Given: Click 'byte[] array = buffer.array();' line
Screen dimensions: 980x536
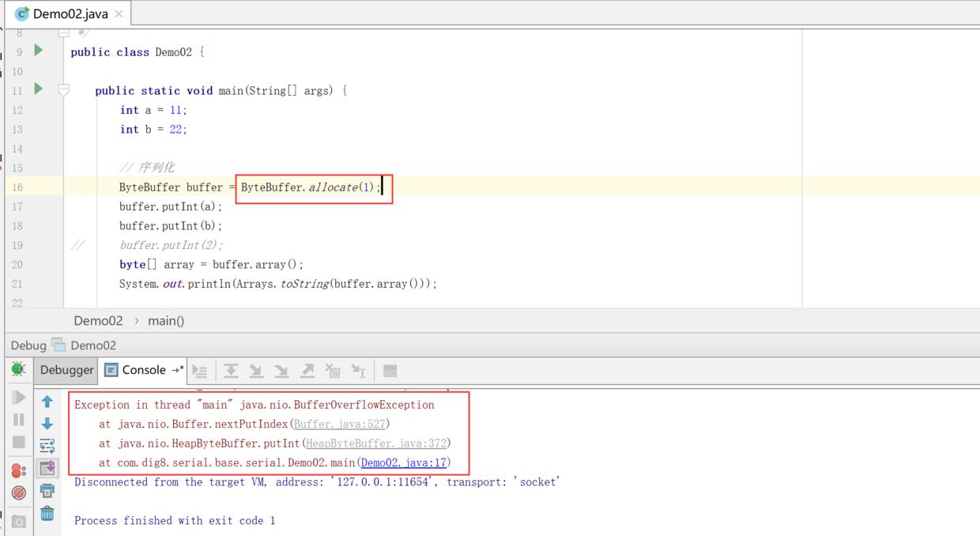Looking at the screenshot, I should (211, 264).
